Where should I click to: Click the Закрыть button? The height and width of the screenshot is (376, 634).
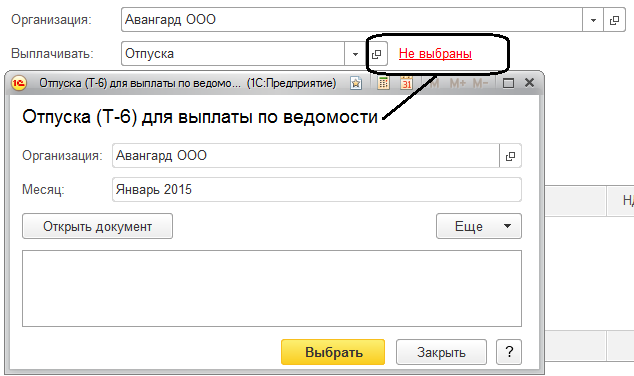[x=441, y=352]
